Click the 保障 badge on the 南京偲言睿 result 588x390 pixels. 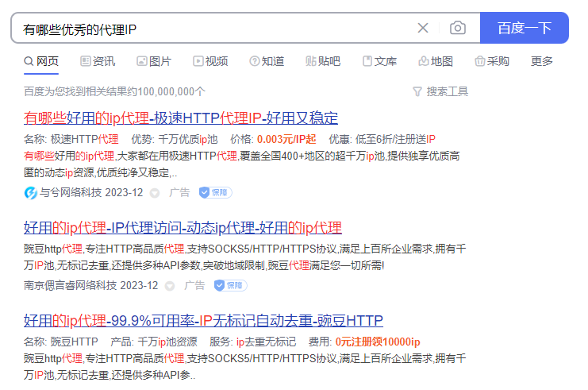[x=230, y=285]
